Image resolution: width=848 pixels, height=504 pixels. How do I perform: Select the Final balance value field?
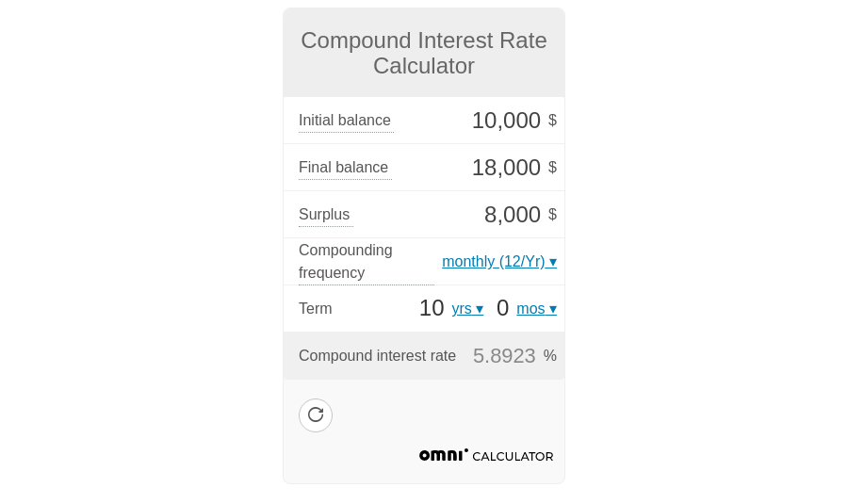pyautogui.click(x=505, y=168)
